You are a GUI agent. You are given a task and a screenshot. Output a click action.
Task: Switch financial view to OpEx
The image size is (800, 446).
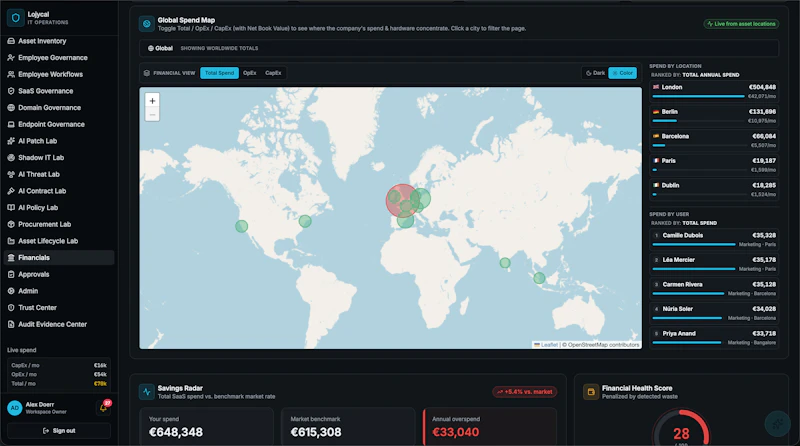(249, 73)
